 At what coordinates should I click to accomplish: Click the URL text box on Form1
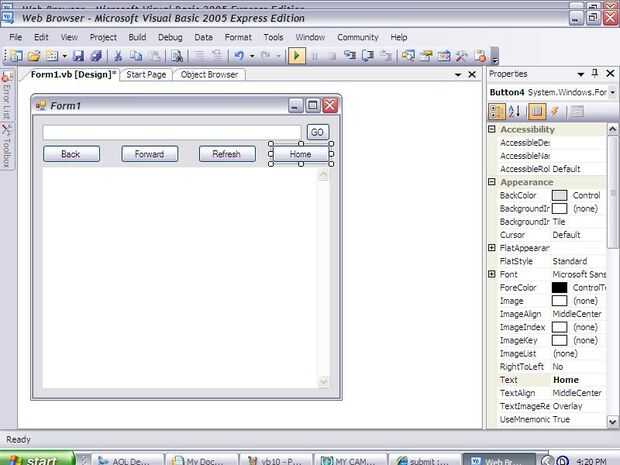pos(172,132)
